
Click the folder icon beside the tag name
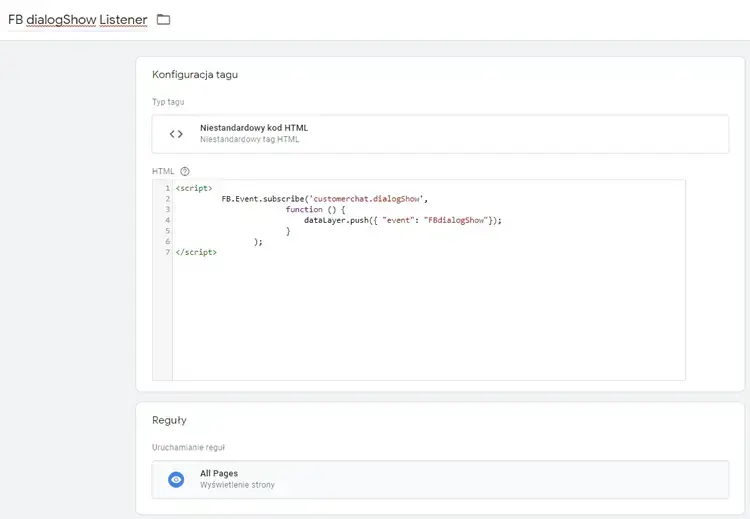pyautogui.click(x=164, y=20)
